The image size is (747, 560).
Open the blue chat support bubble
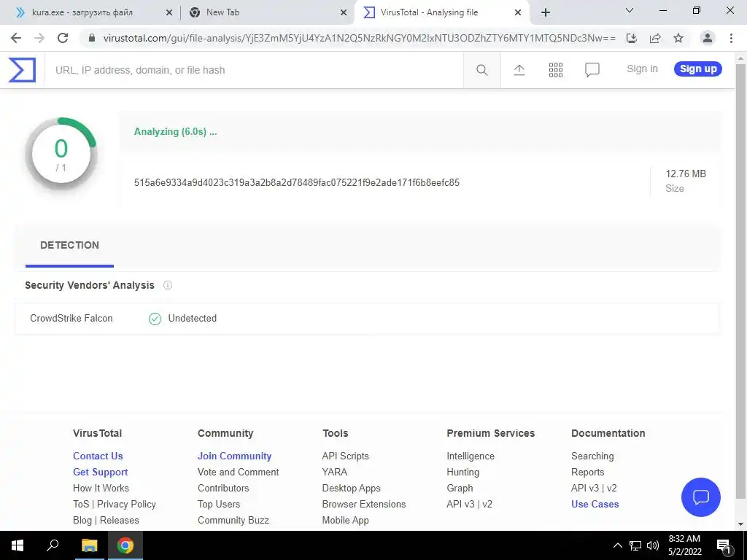click(701, 497)
